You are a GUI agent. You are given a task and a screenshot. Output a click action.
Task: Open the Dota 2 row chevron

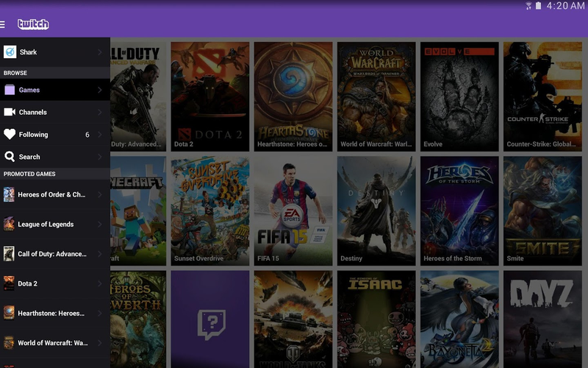pos(100,283)
